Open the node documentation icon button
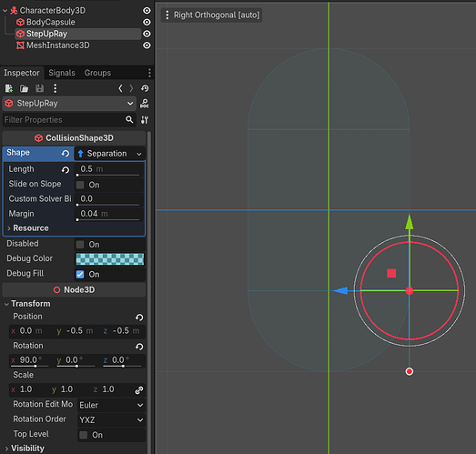The height and width of the screenshot is (454, 476). coord(145,104)
